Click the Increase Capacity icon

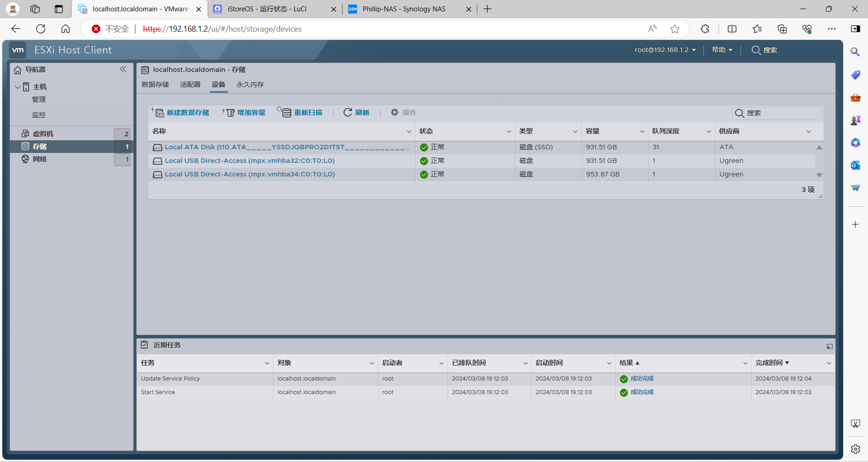229,113
